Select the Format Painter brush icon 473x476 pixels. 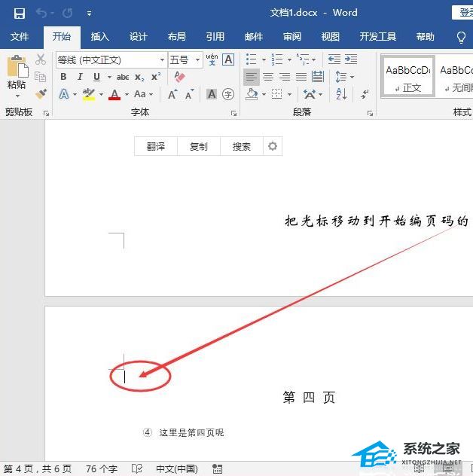41,94
